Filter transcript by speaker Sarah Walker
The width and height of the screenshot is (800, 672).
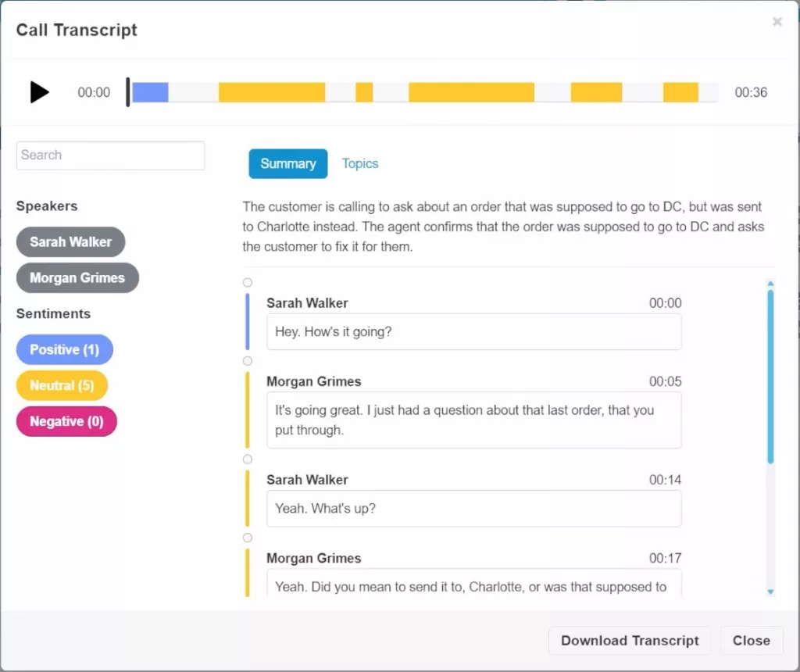pos(71,241)
